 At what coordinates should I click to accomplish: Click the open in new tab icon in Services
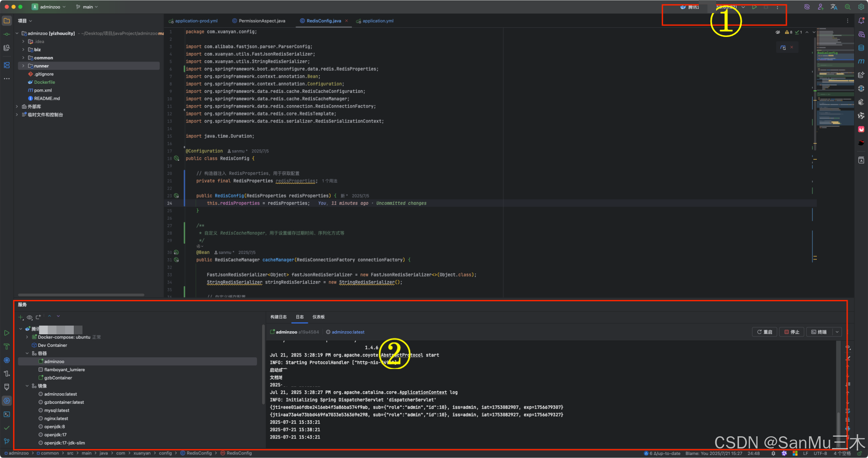(x=38, y=317)
